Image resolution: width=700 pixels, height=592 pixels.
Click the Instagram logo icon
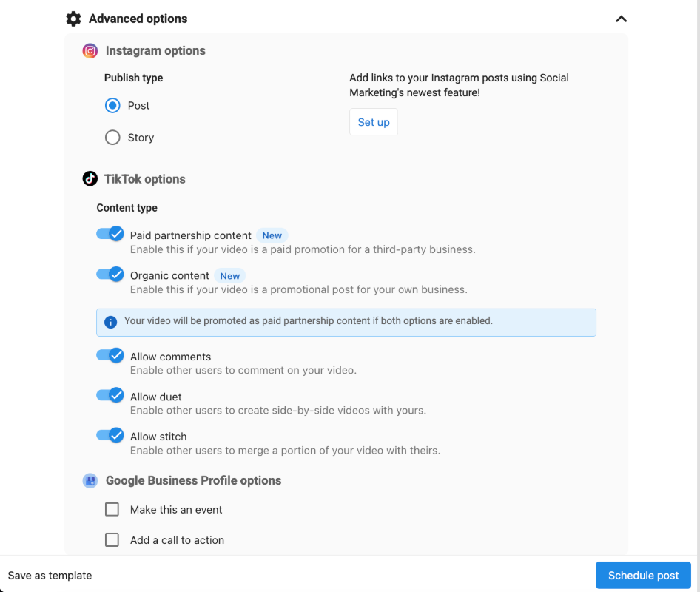pos(90,51)
